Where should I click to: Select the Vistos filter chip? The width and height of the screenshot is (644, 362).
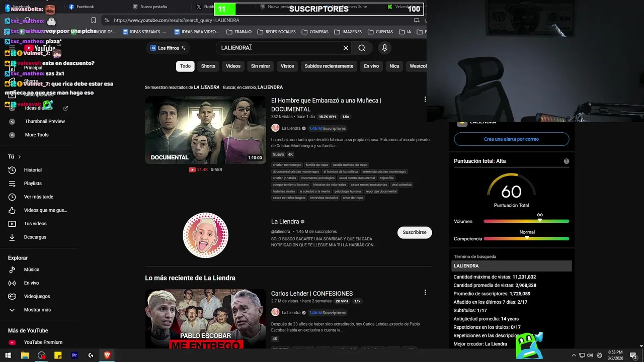(x=287, y=66)
